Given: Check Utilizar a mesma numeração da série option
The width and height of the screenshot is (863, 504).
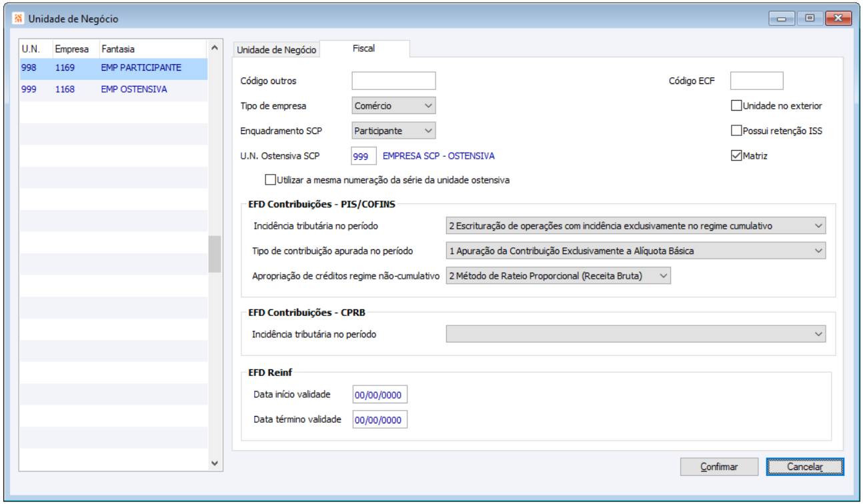Looking at the screenshot, I should coord(270,180).
